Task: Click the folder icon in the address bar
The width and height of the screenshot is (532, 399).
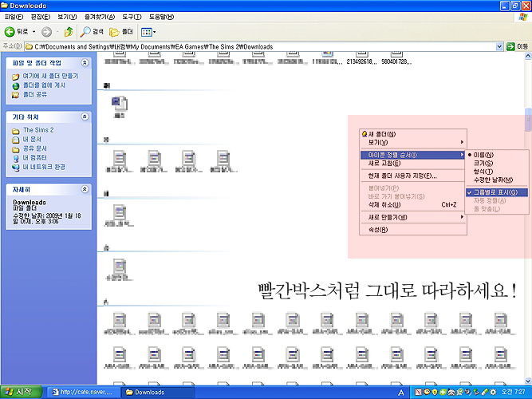Action: coord(30,47)
